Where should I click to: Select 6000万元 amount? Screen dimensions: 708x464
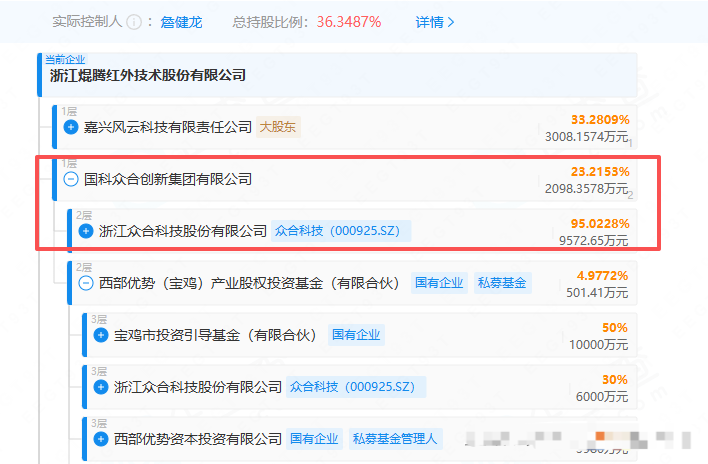[602, 396]
